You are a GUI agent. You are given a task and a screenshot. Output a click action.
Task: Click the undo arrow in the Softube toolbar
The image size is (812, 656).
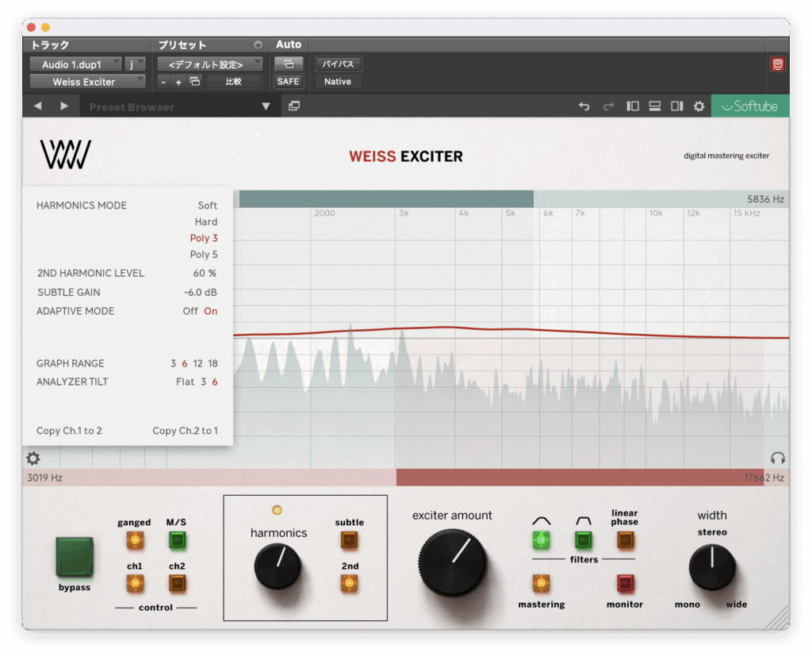(584, 106)
